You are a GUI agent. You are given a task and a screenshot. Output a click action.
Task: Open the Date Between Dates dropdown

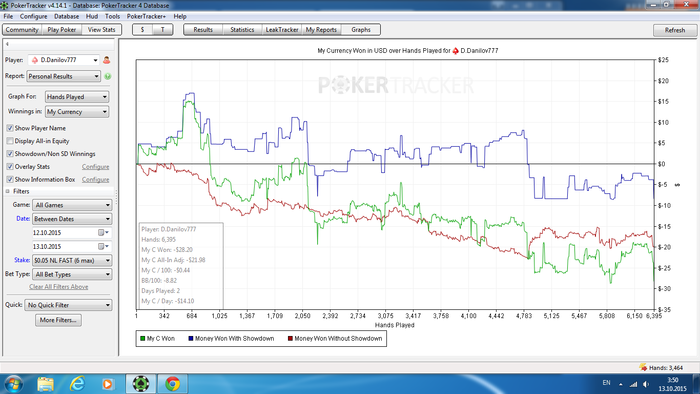pyautogui.click(x=72, y=219)
